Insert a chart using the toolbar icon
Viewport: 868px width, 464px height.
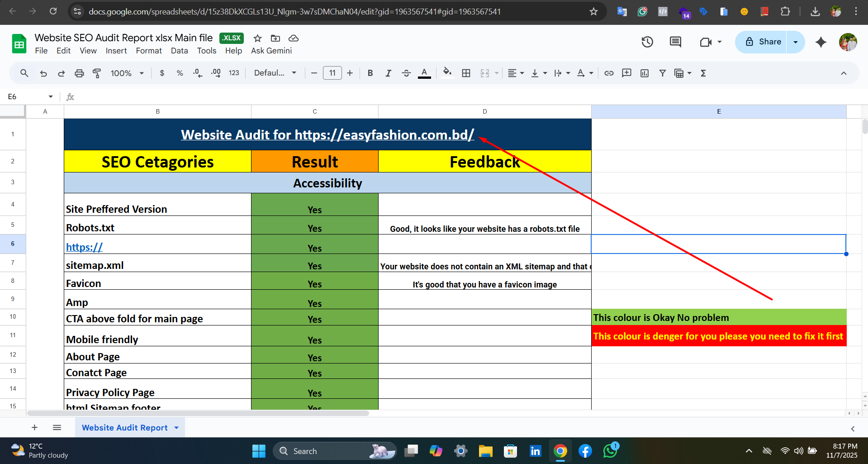pos(644,73)
